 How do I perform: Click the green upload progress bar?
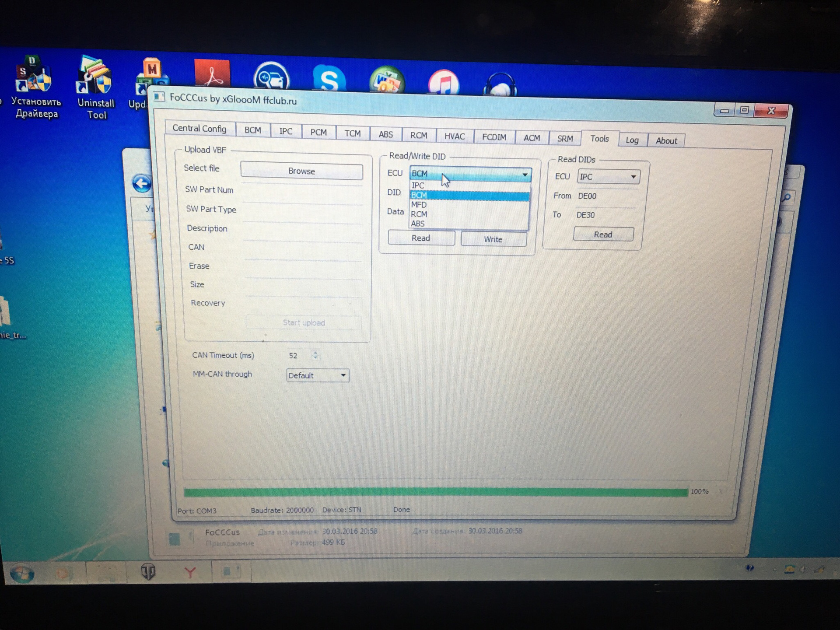pos(435,493)
